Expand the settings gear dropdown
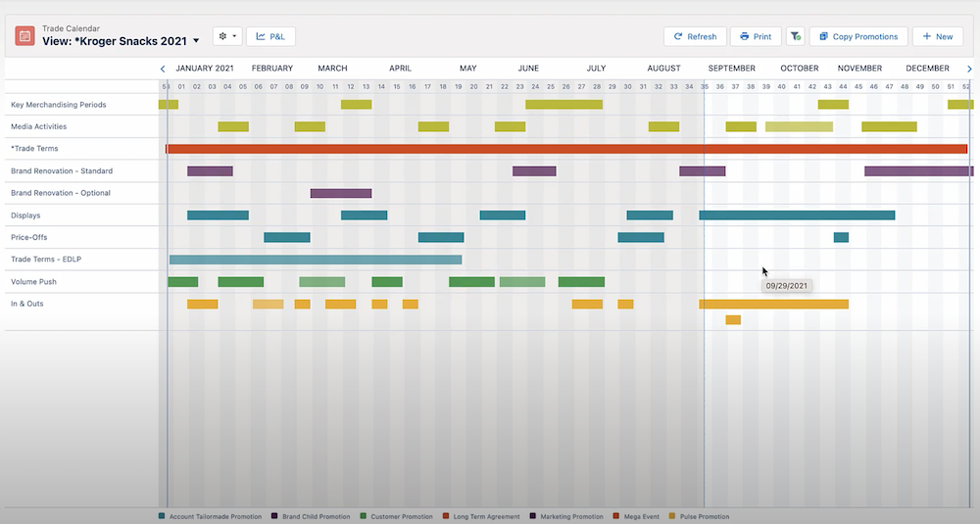This screenshot has height=524, width=980. [x=227, y=36]
